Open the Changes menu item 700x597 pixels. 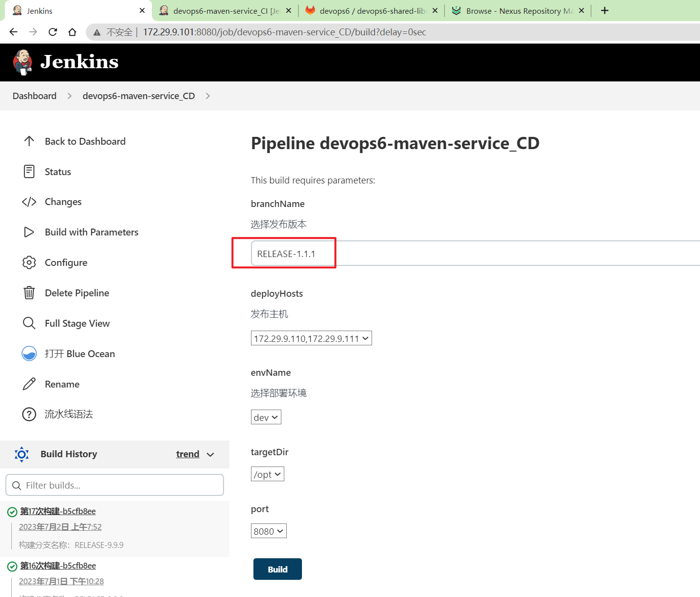point(63,202)
